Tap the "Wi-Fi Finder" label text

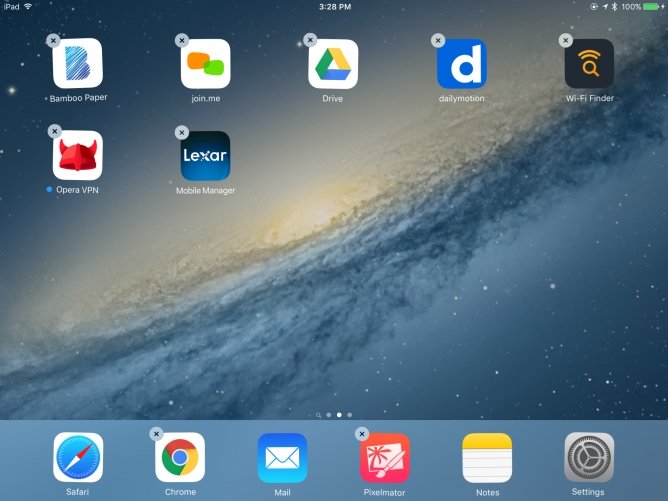click(x=590, y=98)
